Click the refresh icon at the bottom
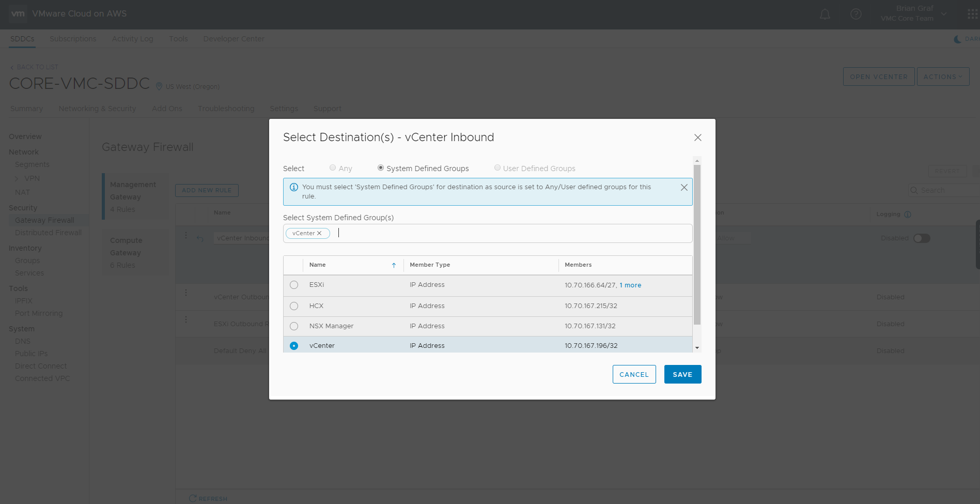Image resolution: width=980 pixels, height=504 pixels. click(x=193, y=498)
